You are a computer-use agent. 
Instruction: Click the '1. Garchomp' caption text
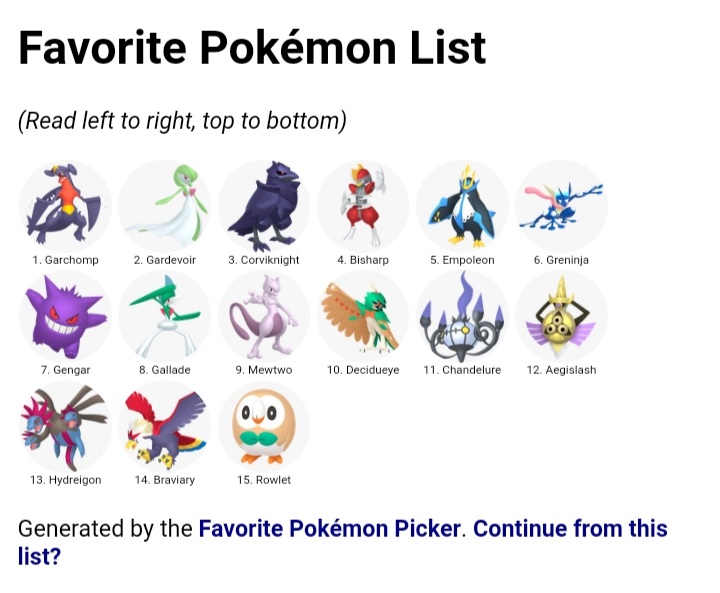pyautogui.click(x=65, y=260)
